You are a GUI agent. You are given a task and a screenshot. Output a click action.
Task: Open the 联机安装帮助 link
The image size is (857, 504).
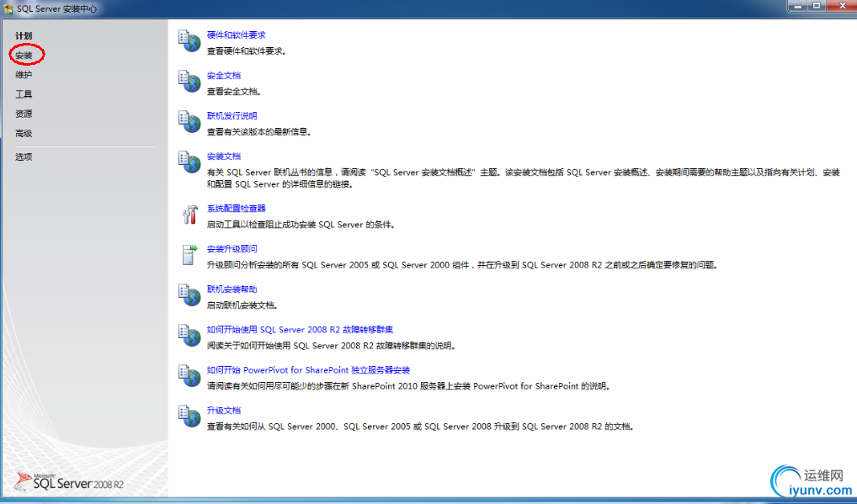(x=232, y=289)
